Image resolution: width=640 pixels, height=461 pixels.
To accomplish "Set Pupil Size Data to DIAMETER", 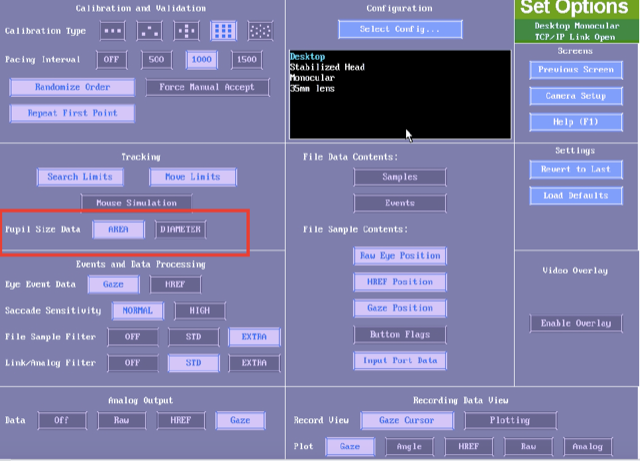I will (180, 229).
